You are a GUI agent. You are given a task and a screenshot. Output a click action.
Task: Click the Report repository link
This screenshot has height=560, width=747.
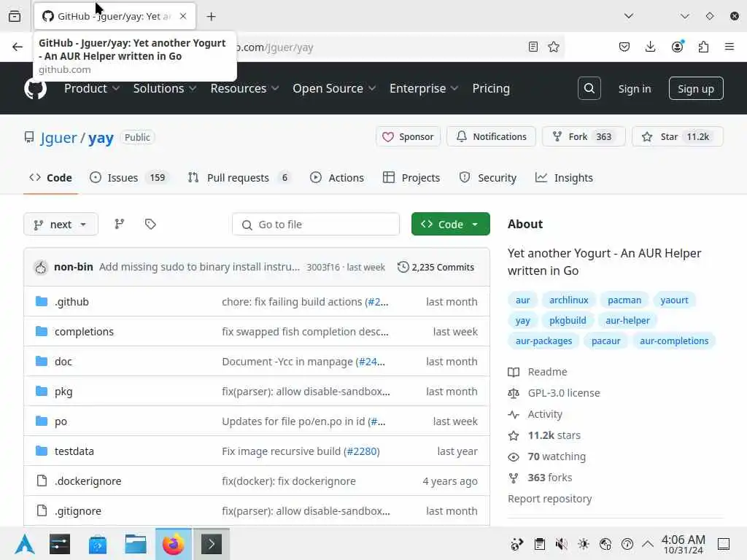[549, 499]
